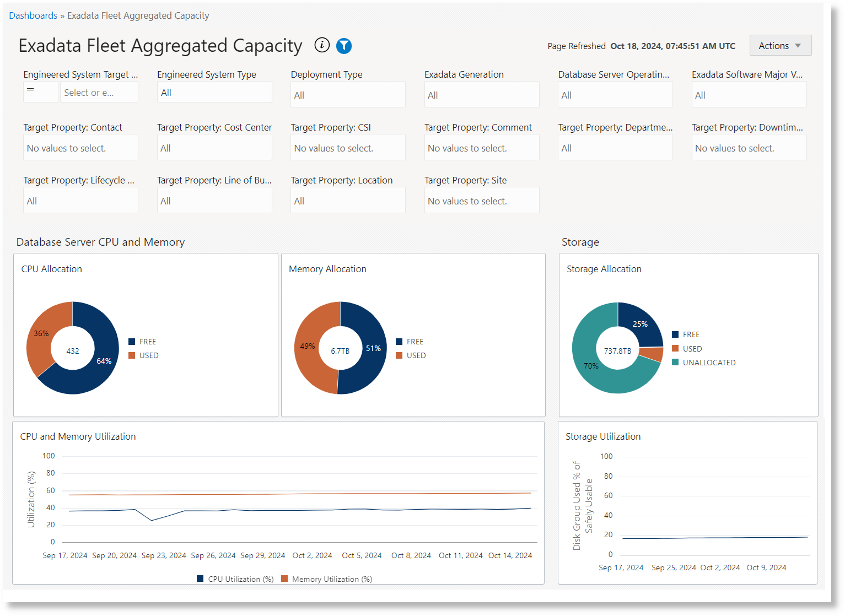Click the 25% free slice in Storage donut

click(x=639, y=324)
